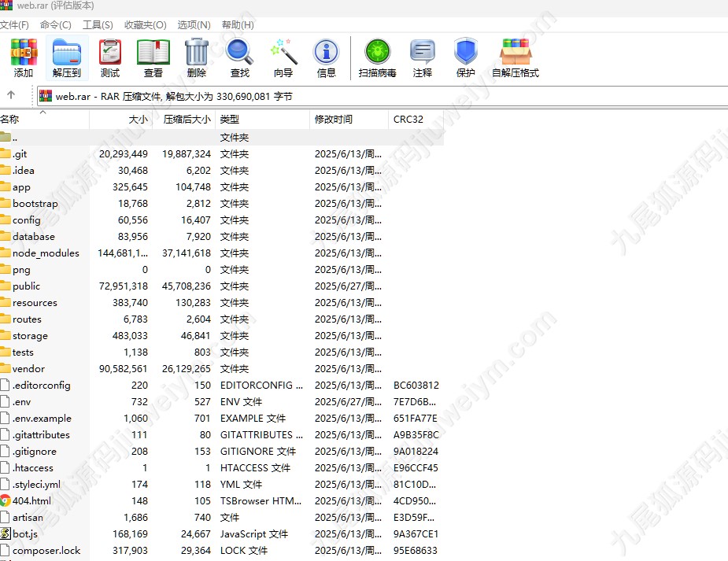Click the 添加 (Add) toolbar icon

coord(24,57)
